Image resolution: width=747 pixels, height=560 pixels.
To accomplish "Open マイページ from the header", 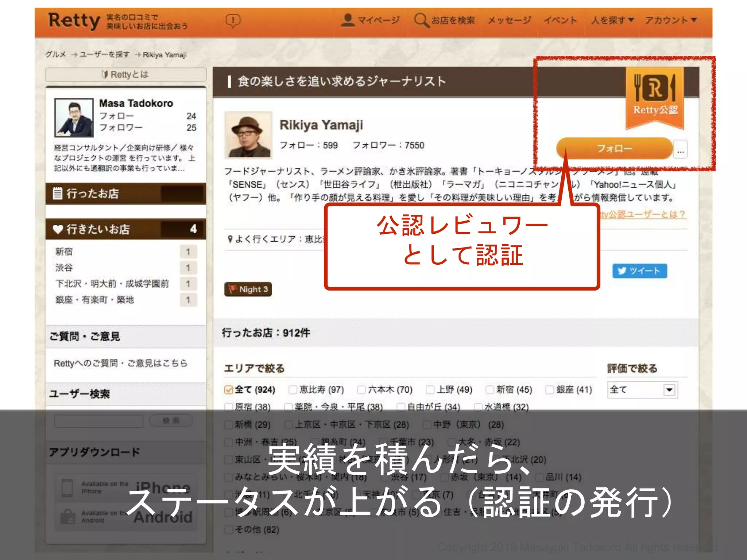I will pyautogui.click(x=370, y=20).
